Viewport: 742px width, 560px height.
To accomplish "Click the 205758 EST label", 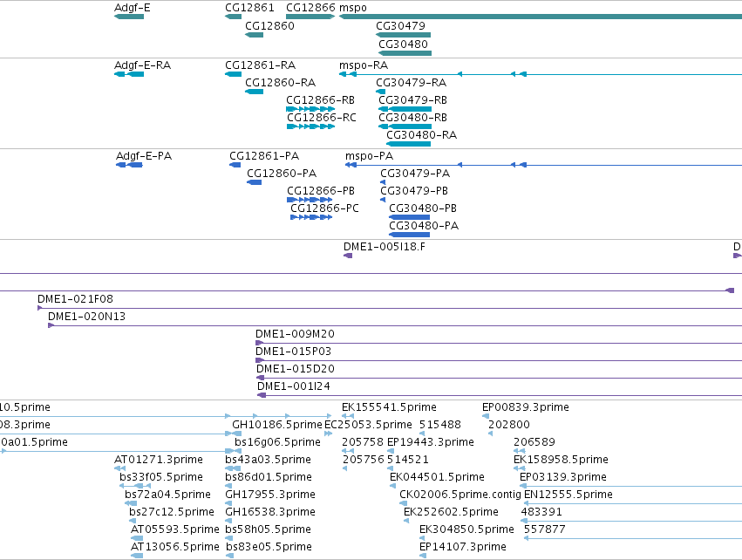I will [x=363, y=442].
